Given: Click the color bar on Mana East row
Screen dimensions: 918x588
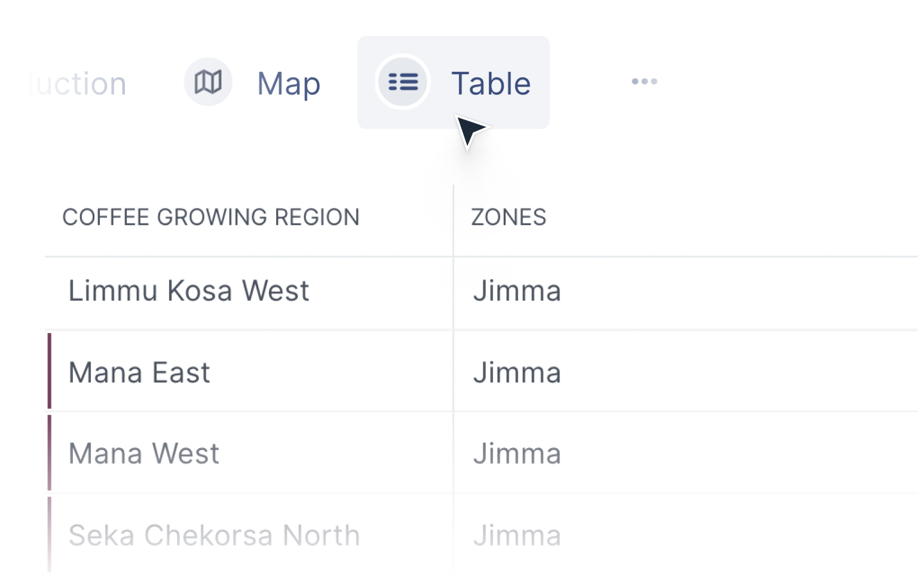Looking at the screenshot, I should (50, 371).
